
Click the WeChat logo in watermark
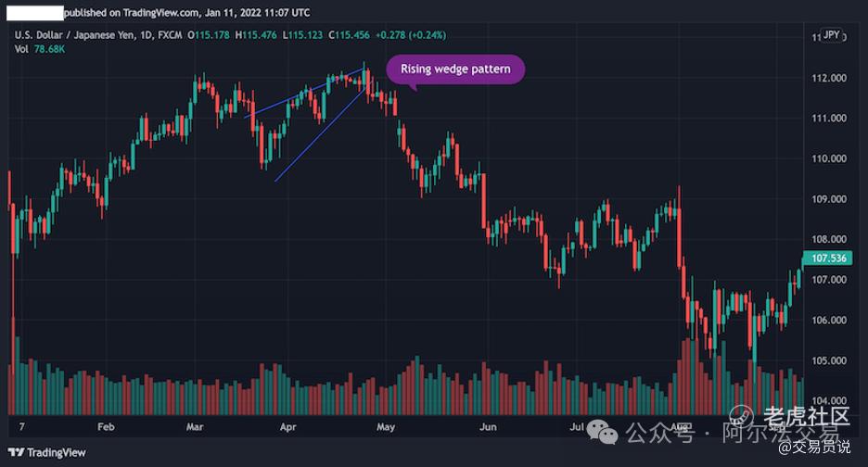[x=603, y=432]
